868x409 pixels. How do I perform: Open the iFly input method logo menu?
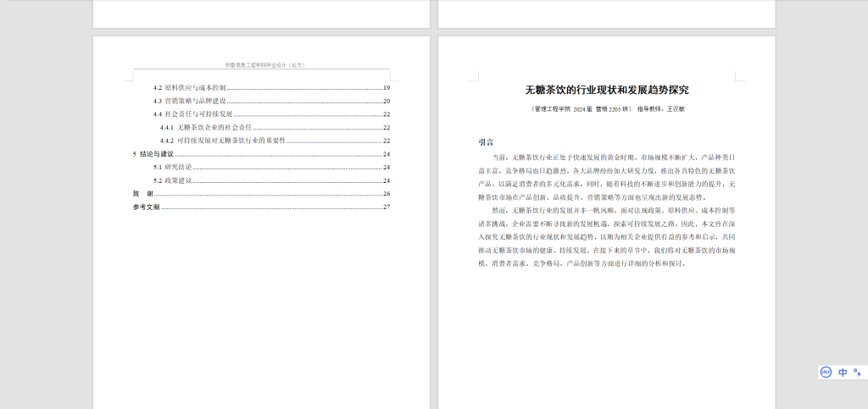point(826,372)
